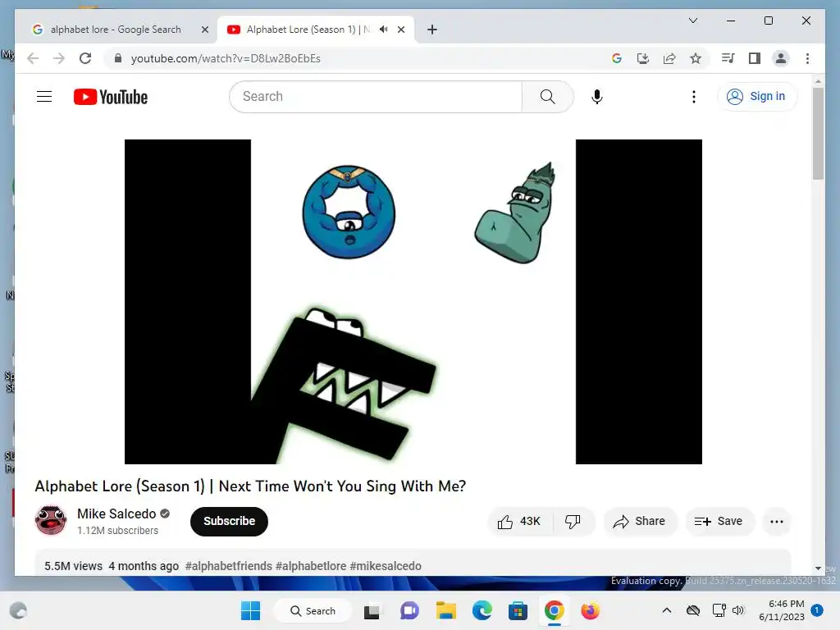Install app icon in address bar
Screen dimensions: 840x630
click(x=643, y=58)
